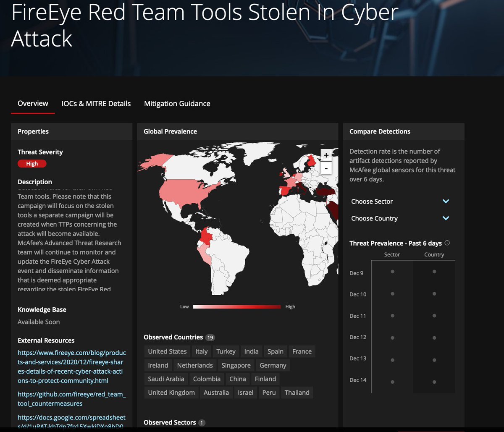Zoom out on the world map

[x=326, y=168]
